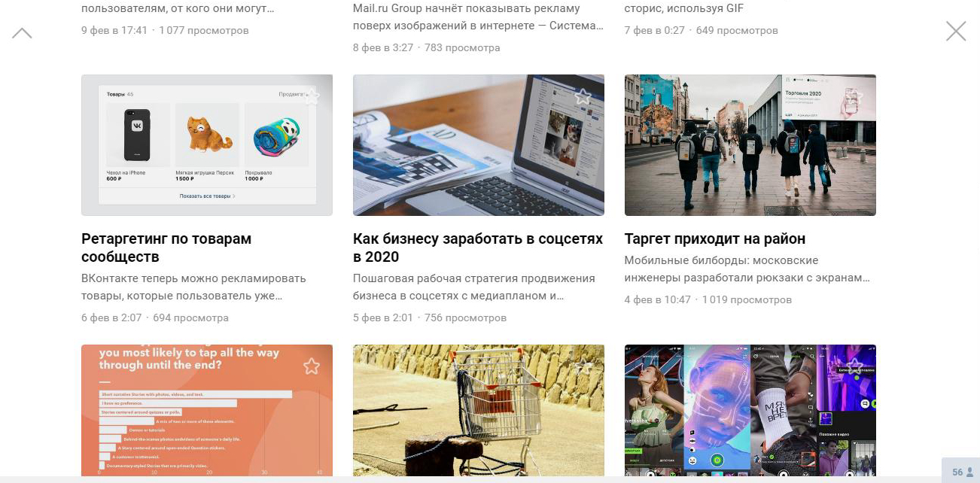Image resolution: width=980 pixels, height=483 pixels.
Task: Open article Как бизнесу заработать в соцсетях
Action: tap(478, 248)
